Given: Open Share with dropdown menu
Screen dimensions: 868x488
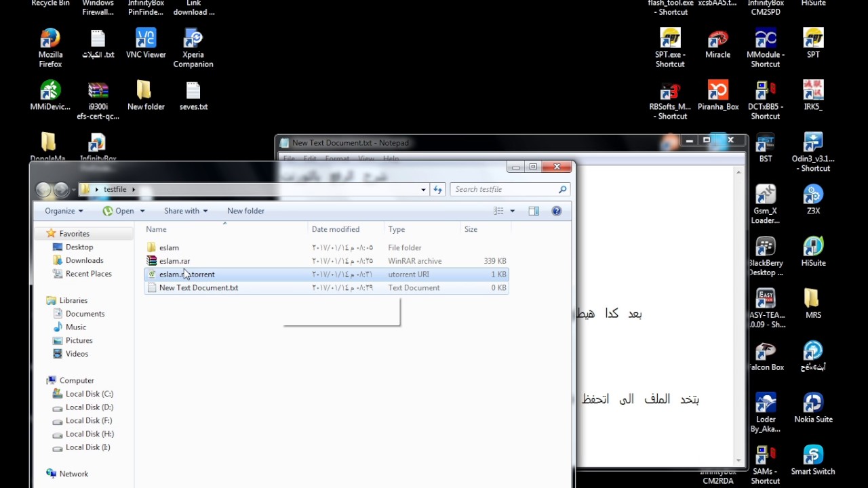Looking at the screenshot, I should (186, 211).
